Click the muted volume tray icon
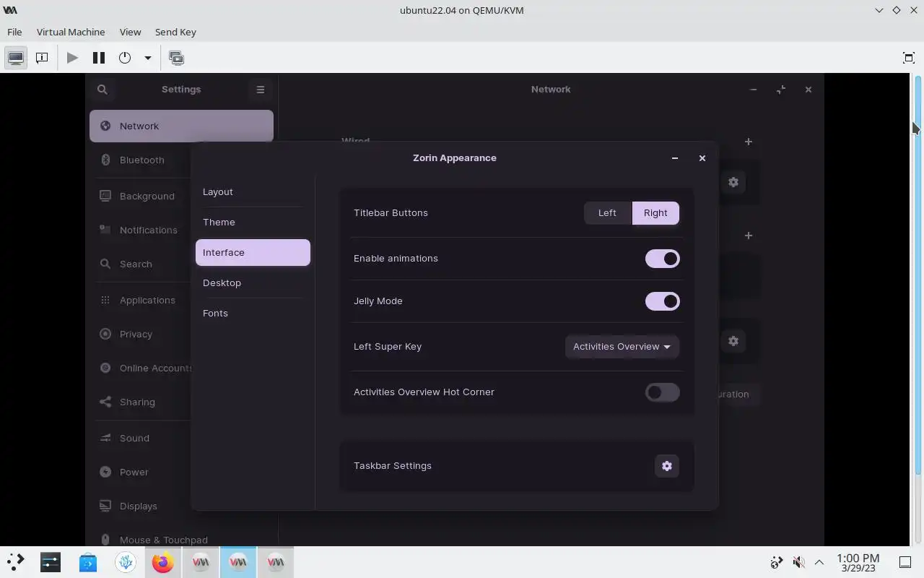 (x=798, y=562)
